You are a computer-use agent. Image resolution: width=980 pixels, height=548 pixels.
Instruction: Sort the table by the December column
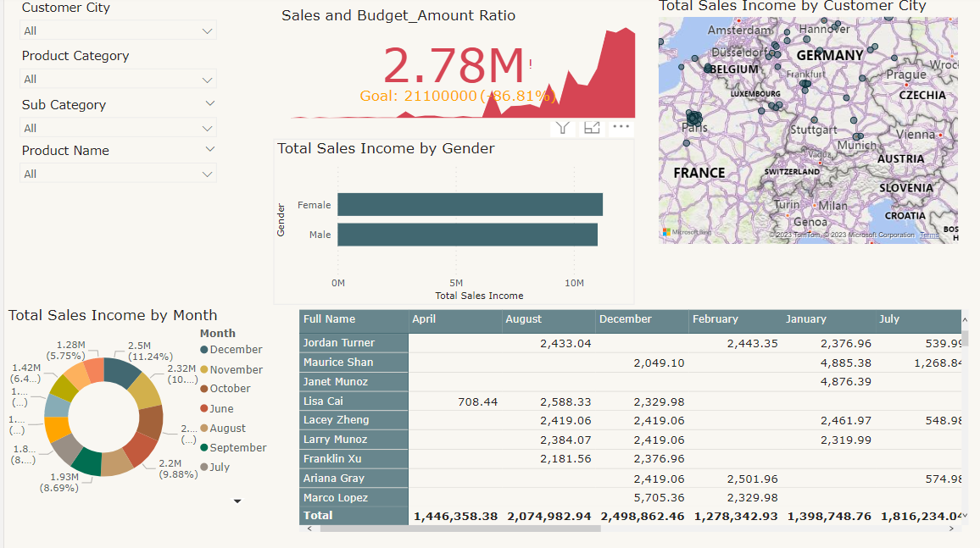coord(624,319)
